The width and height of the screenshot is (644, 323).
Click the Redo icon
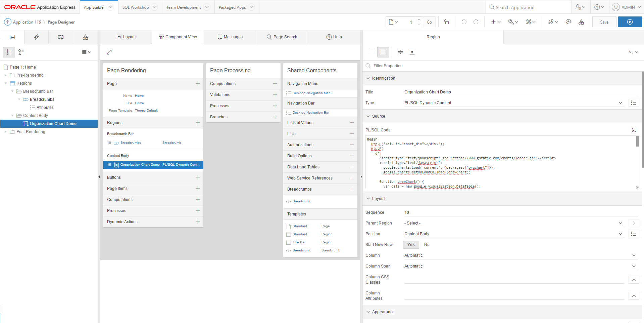pos(476,22)
